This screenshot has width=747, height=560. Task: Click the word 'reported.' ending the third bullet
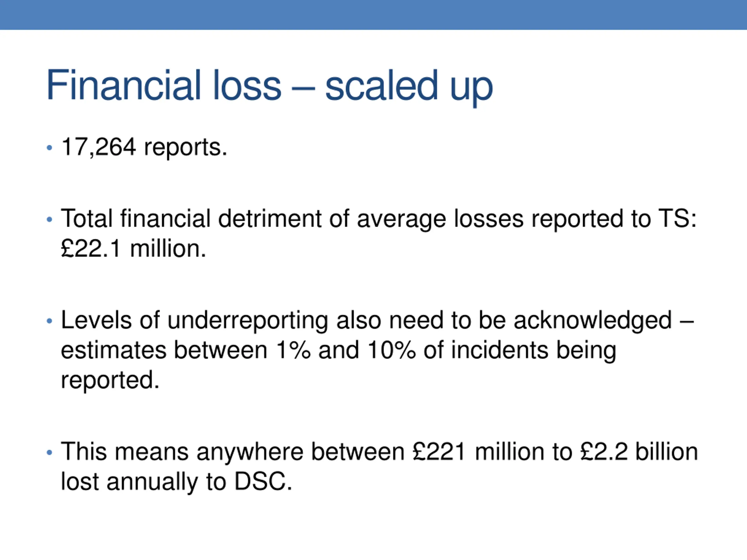point(110,380)
